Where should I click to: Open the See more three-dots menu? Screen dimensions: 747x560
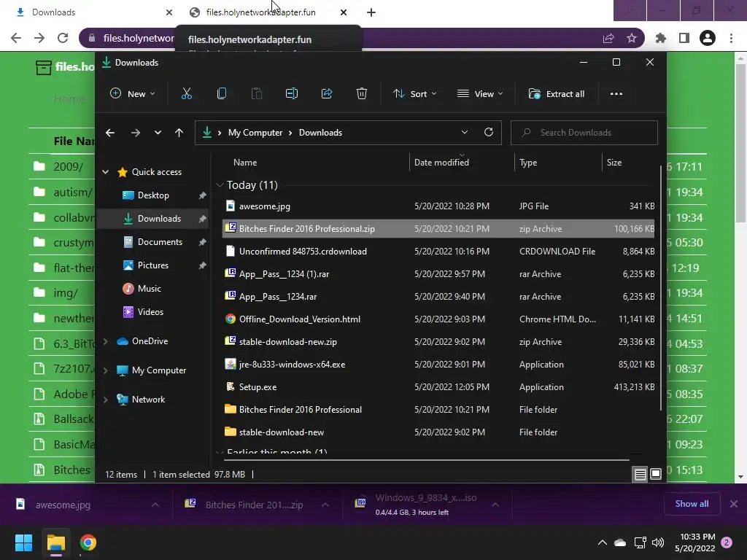(616, 94)
